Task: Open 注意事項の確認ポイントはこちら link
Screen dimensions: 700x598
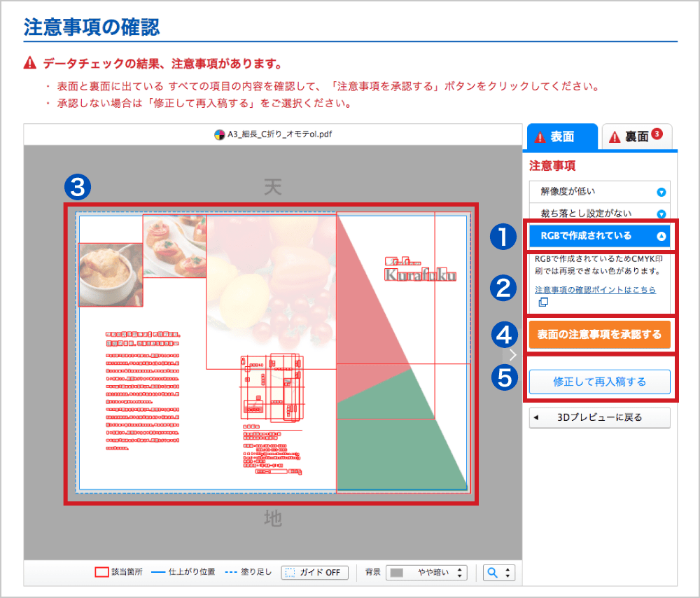Action: 595,289
